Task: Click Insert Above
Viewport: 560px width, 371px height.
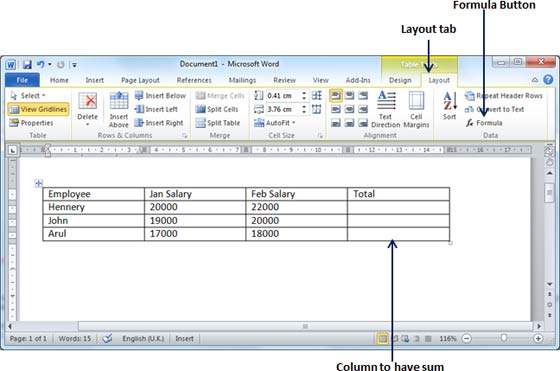Action: (119, 109)
